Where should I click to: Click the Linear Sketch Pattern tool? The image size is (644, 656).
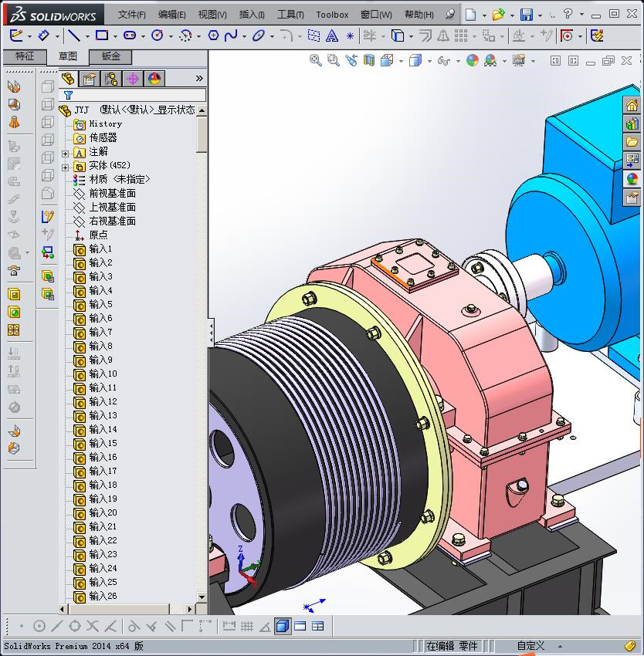460,36
